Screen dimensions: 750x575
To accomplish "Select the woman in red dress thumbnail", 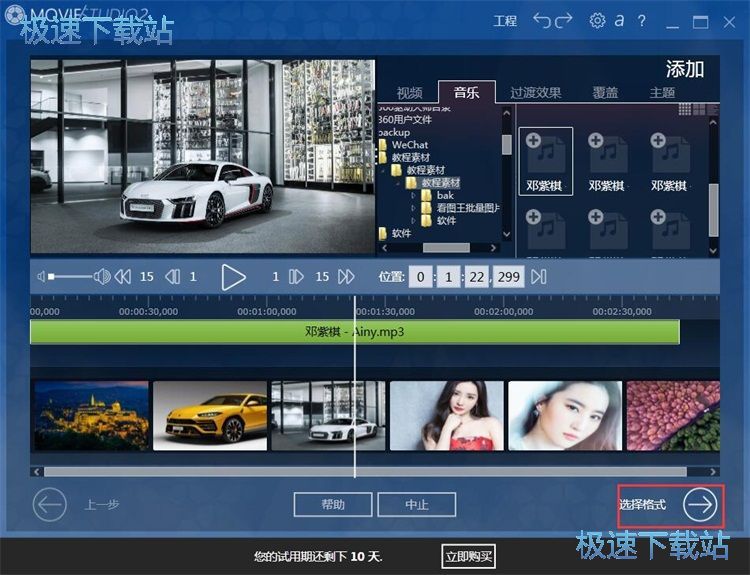I will coord(447,416).
